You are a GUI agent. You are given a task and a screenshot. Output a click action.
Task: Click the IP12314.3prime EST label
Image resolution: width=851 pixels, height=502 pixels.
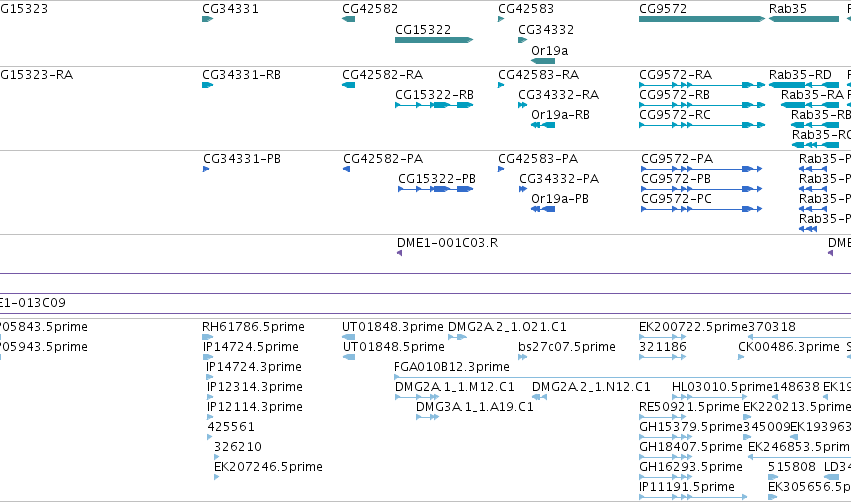coord(255,387)
